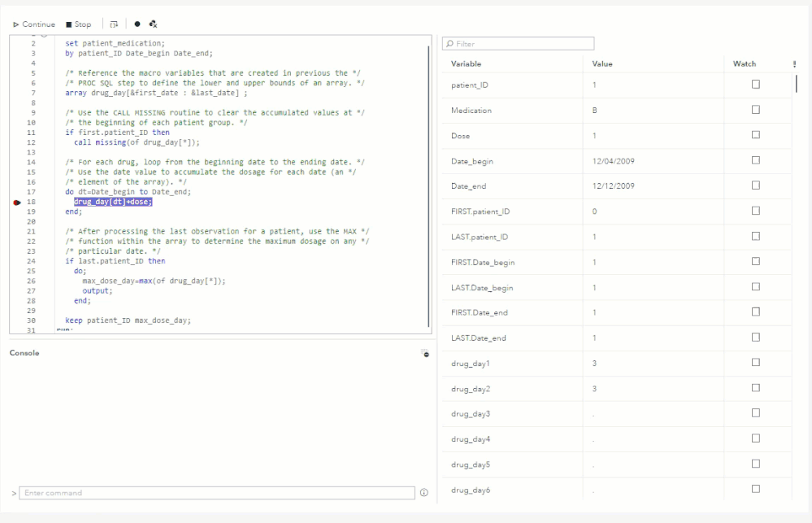Image resolution: width=812 pixels, height=523 pixels.
Task: Stop the debugger session
Action: click(79, 24)
